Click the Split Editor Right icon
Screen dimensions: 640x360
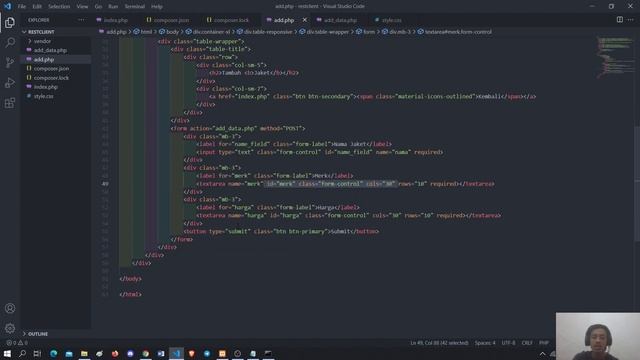click(x=620, y=20)
